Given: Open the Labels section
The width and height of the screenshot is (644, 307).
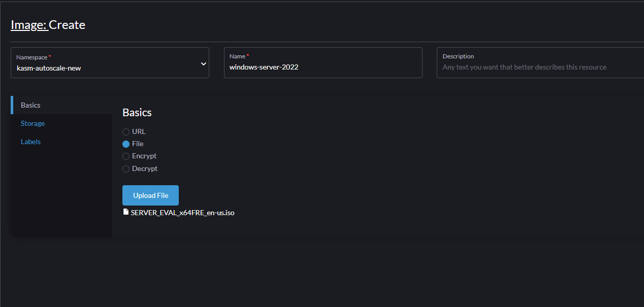Looking at the screenshot, I should point(30,141).
